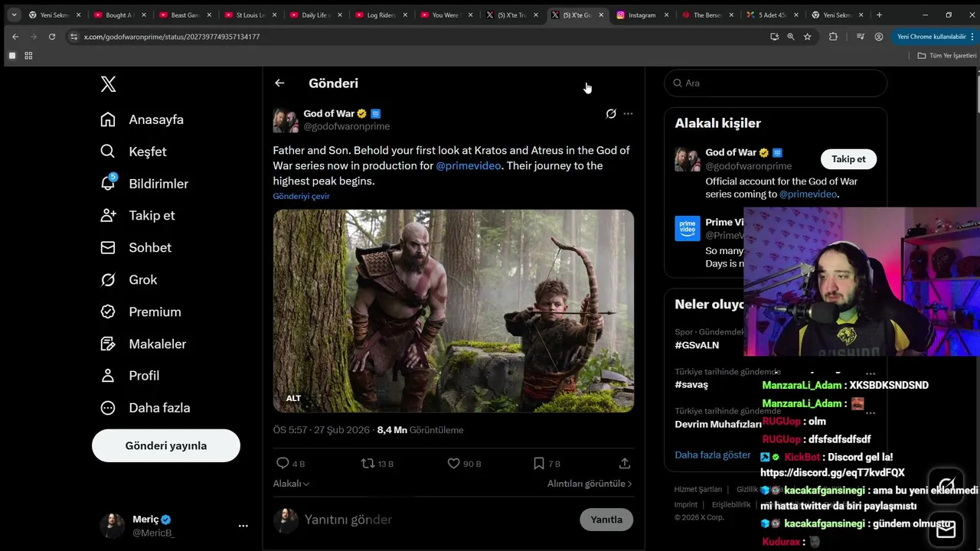Image resolution: width=980 pixels, height=551 pixels.
Task: Open Grok from sidebar
Action: pyautogui.click(x=129, y=279)
